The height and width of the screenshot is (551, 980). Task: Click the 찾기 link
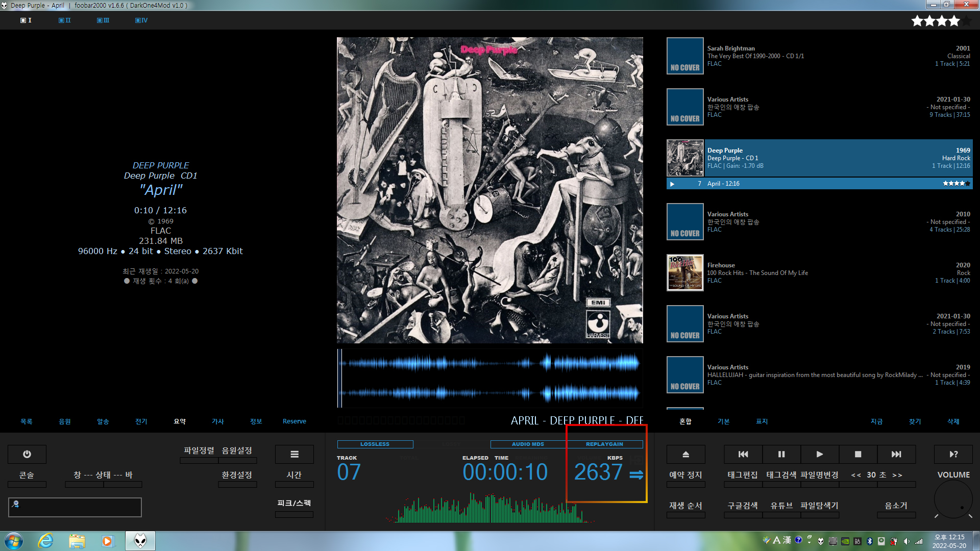915,421
